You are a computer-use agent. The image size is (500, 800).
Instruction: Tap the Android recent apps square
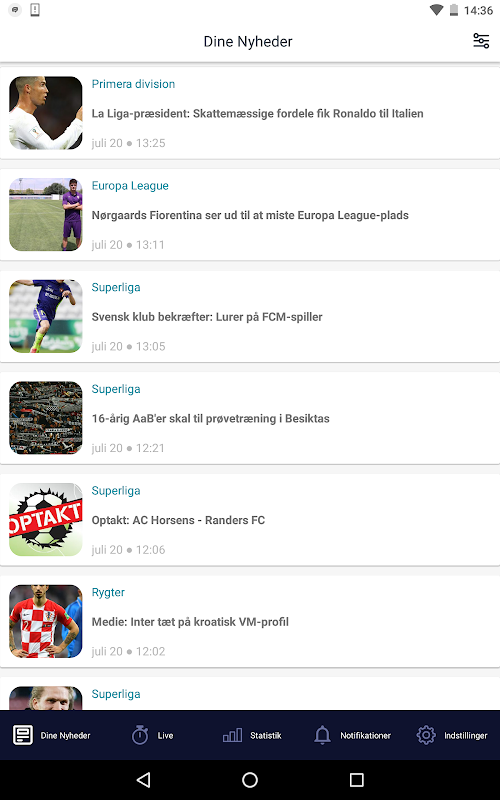pyautogui.click(x=357, y=780)
